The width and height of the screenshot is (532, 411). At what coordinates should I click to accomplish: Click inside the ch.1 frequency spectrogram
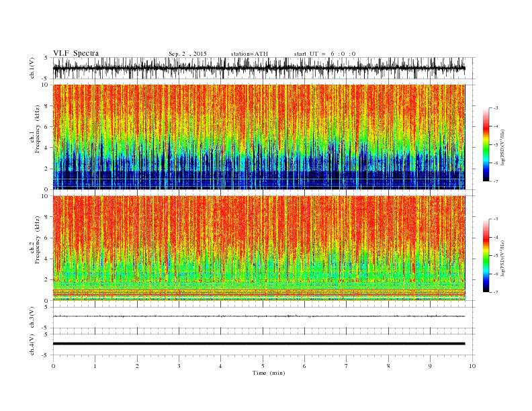259,137
